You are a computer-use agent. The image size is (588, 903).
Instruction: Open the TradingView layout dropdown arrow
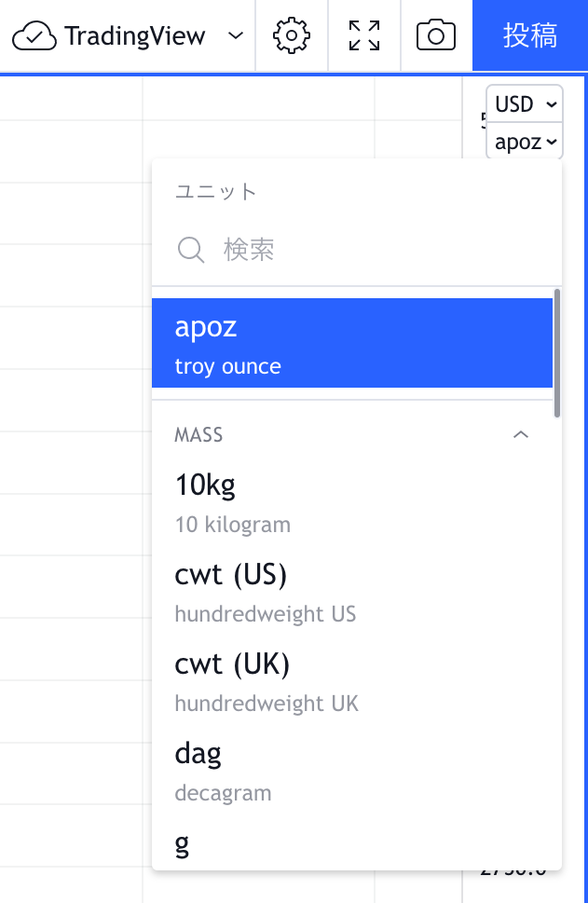(x=236, y=36)
